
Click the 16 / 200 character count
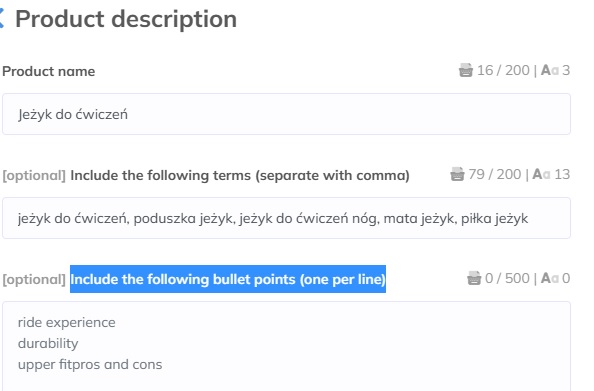(503, 70)
